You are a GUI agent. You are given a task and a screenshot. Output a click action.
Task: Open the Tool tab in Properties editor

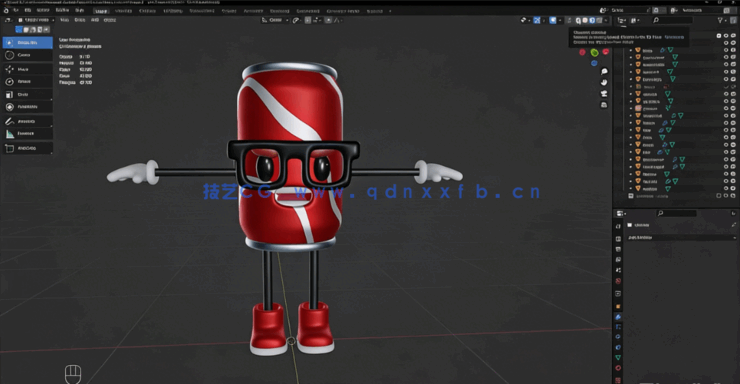click(x=618, y=226)
